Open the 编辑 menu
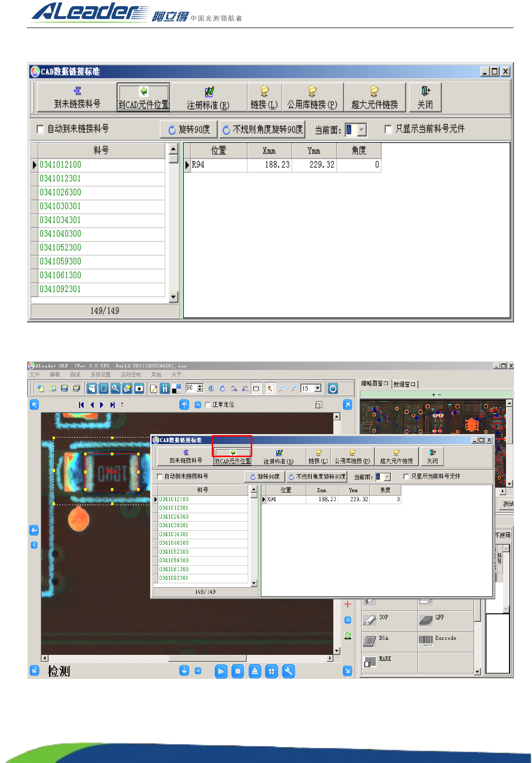The image size is (532, 763). tap(55, 374)
